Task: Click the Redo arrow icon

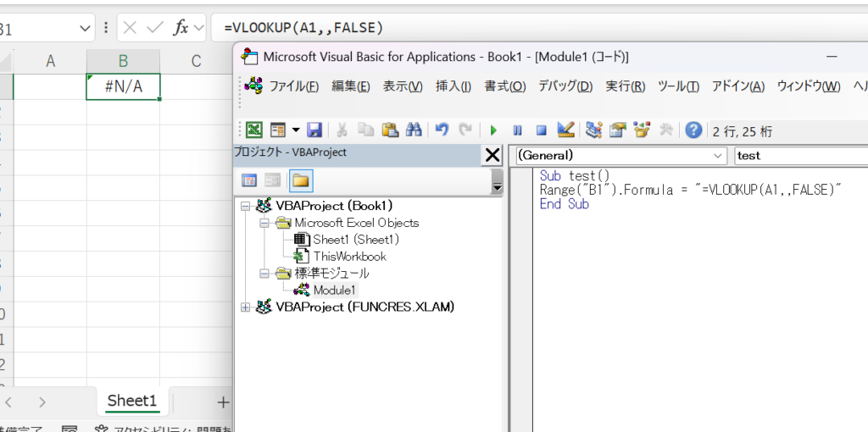Action: [466, 130]
